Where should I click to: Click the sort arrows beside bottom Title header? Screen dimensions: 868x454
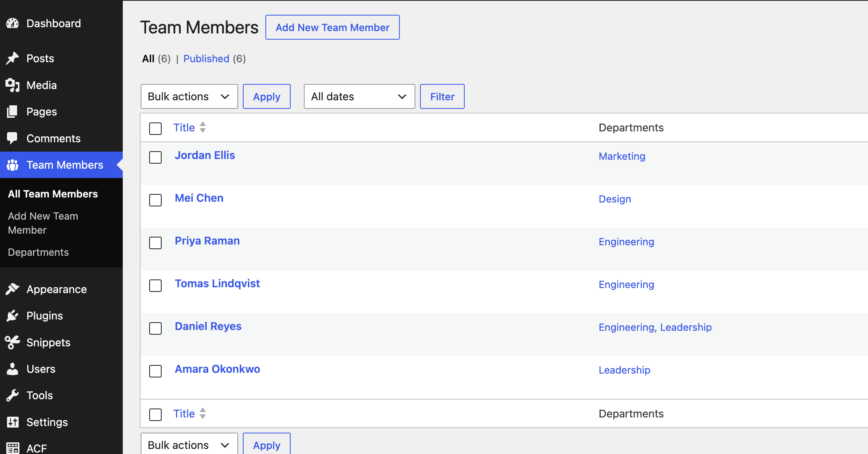203,414
